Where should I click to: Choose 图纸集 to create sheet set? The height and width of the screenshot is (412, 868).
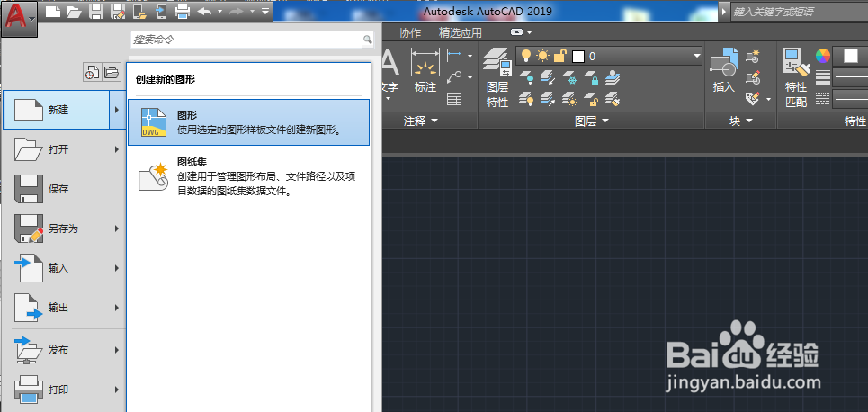tap(248, 177)
